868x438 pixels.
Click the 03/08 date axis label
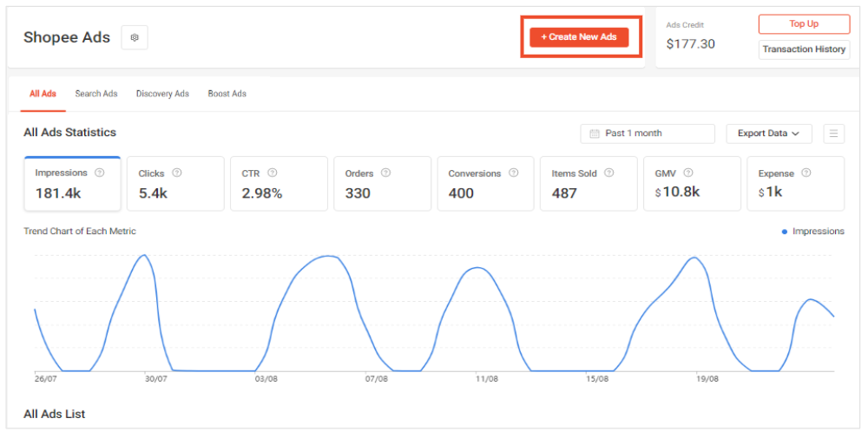click(266, 379)
